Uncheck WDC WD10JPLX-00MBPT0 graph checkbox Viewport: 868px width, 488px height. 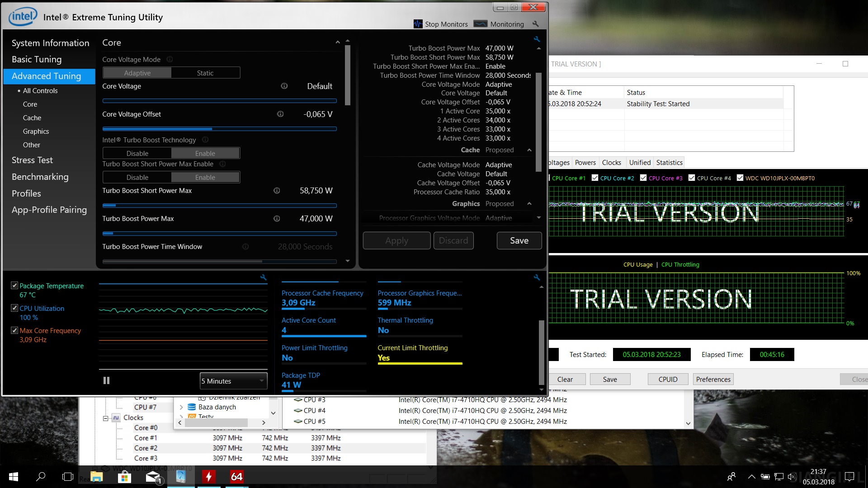[x=740, y=178]
